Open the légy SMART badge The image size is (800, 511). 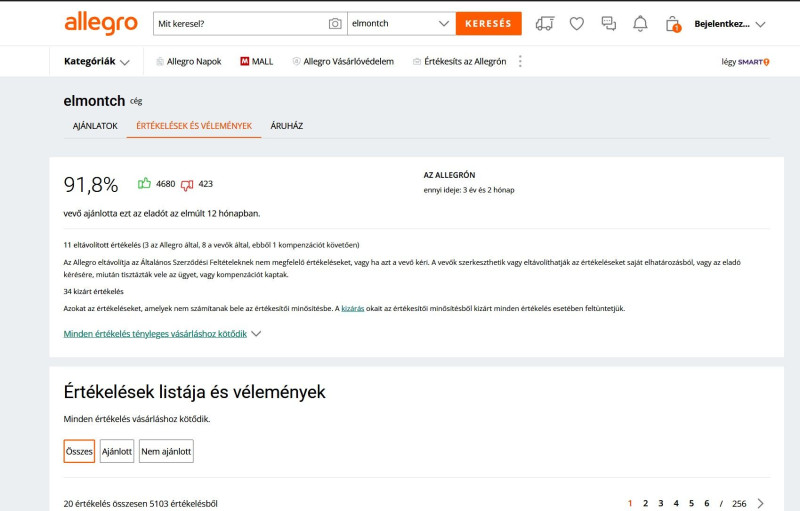click(x=745, y=62)
